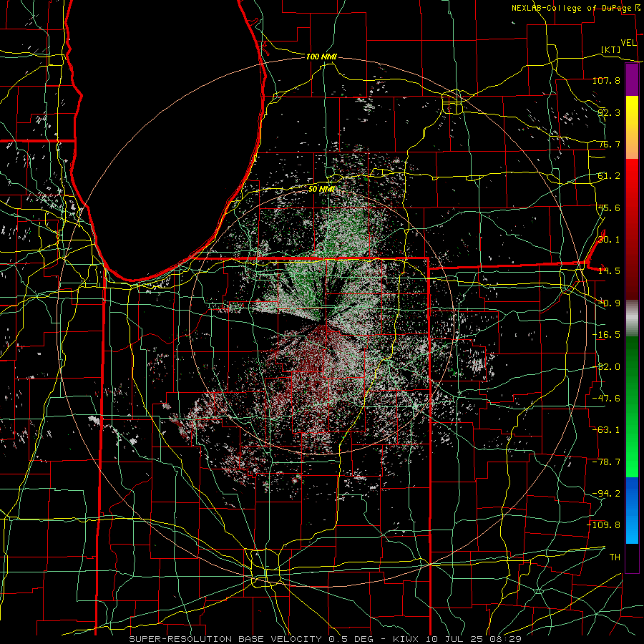This screenshot has height=644, width=644.
Task: Pick the blue segment of velocity color bar
Action: [632, 510]
